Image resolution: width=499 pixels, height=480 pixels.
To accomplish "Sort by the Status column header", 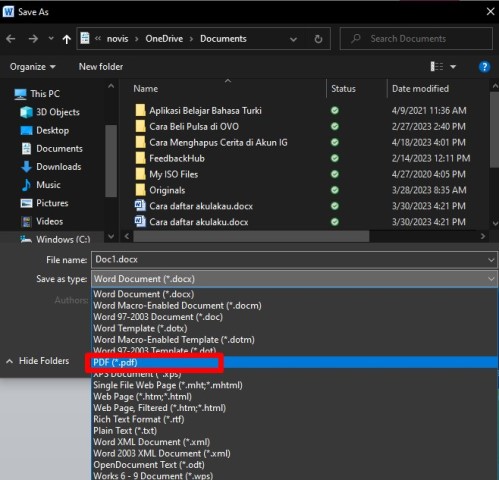I will point(343,89).
